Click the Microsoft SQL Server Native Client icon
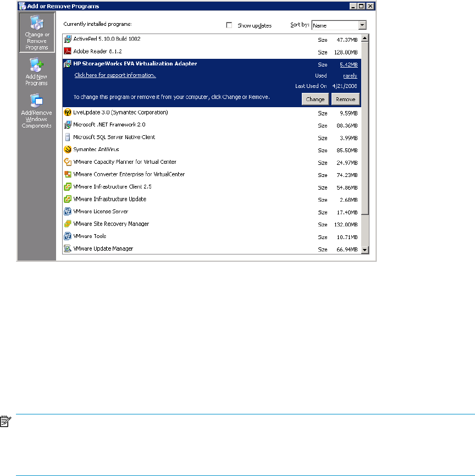This screenshot has width=475, height=476. (x=68, y=137)
